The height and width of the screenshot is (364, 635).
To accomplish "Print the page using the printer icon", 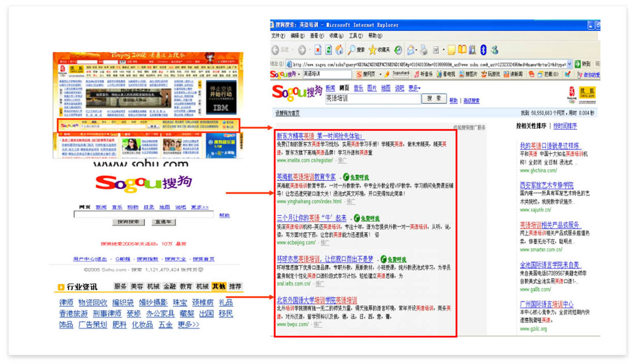I will pos(424,50).
